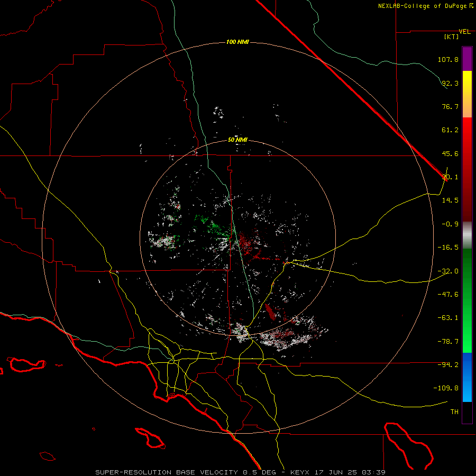Click the -94.2 legend value
The width and height of the screenshot is (476, 476).
[448, 364]
